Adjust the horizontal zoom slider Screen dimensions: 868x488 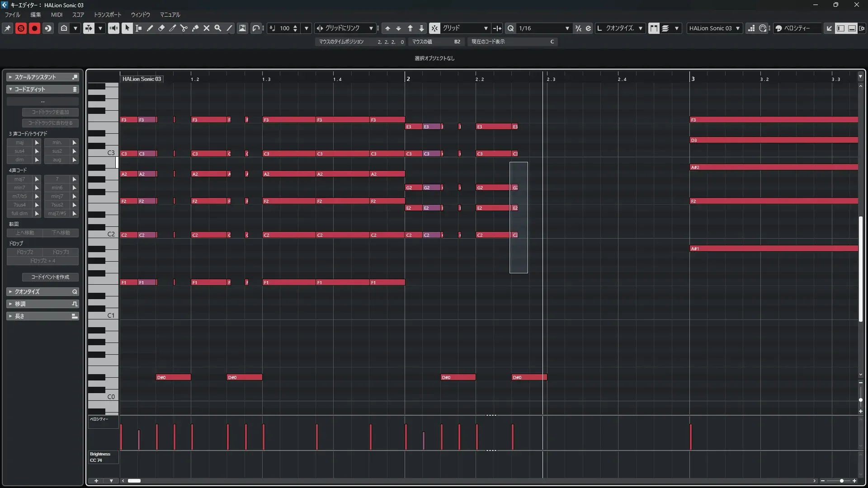coord(841,481)
